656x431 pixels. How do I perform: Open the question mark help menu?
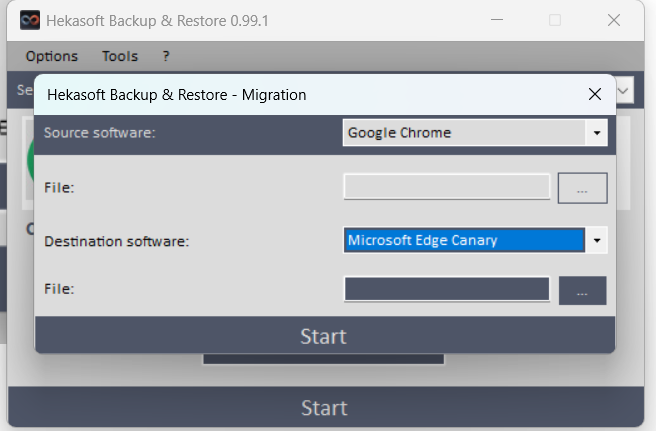(166, 56)
